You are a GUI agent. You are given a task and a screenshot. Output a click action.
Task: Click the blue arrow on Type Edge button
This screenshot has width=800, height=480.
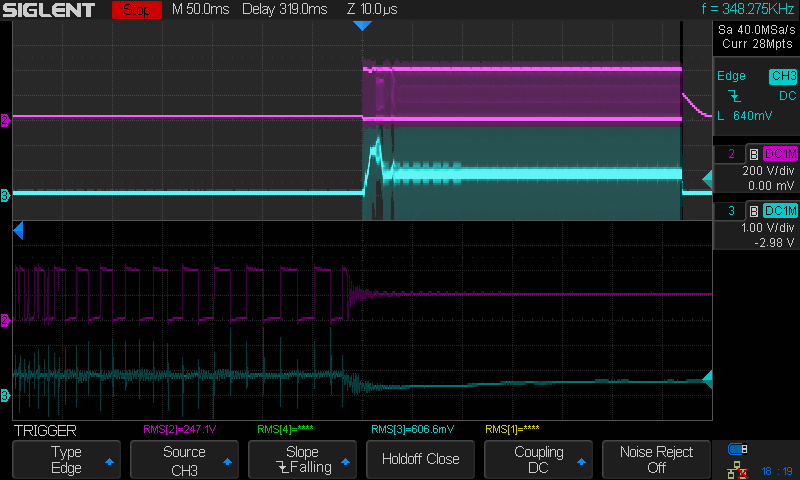click(109, 462)
